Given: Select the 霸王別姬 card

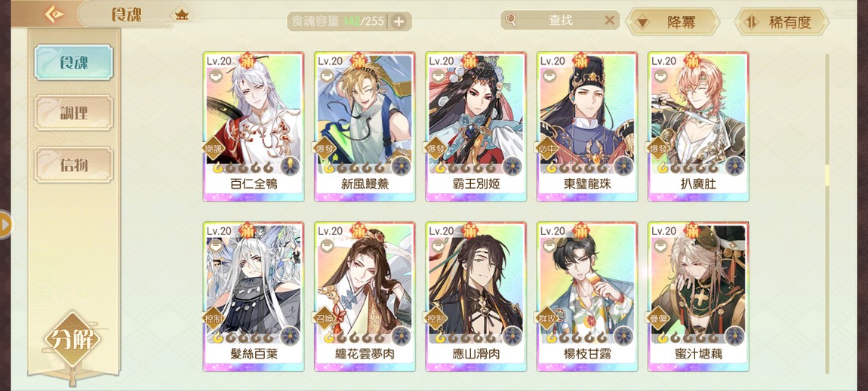Looking at the screenshot, I should (476, 127).
